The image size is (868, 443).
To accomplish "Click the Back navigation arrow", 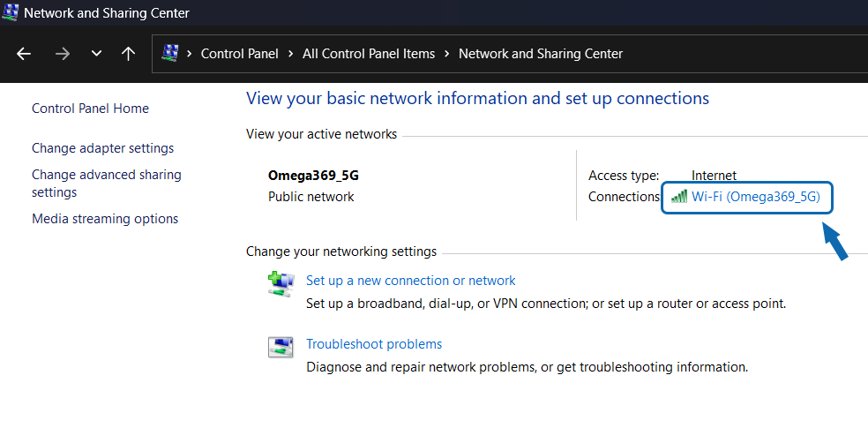I will pyautogui.click(x=24, y=54).
